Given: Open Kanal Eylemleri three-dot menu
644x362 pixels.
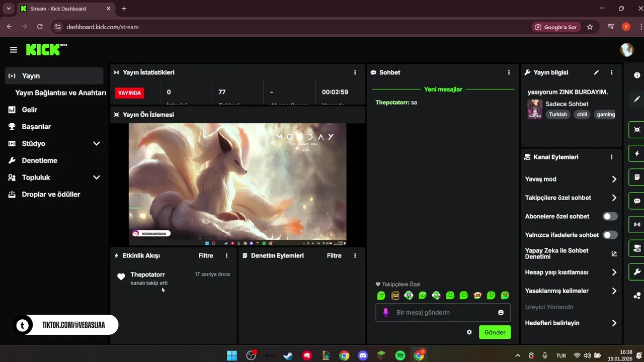Looking at the screenshot, I should tap(611, 157).
